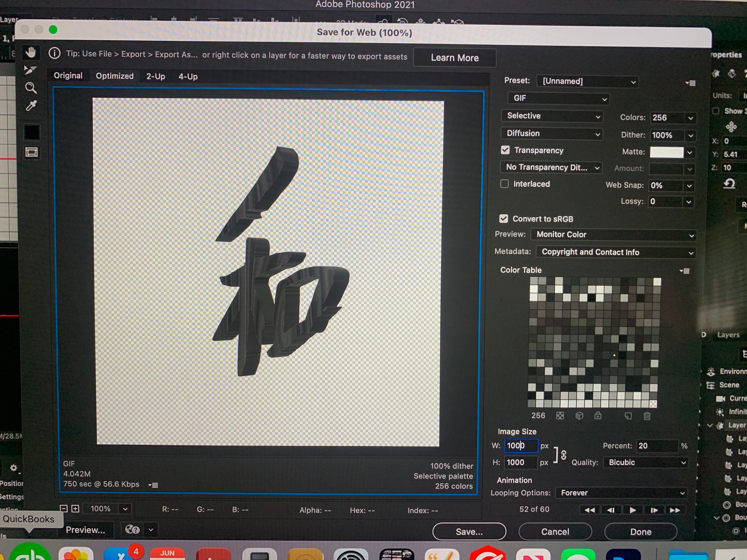Viewport: 747px width, 560px height.
Task: Toggle Convert to sRGB checkbox
Action: point(504,219)
